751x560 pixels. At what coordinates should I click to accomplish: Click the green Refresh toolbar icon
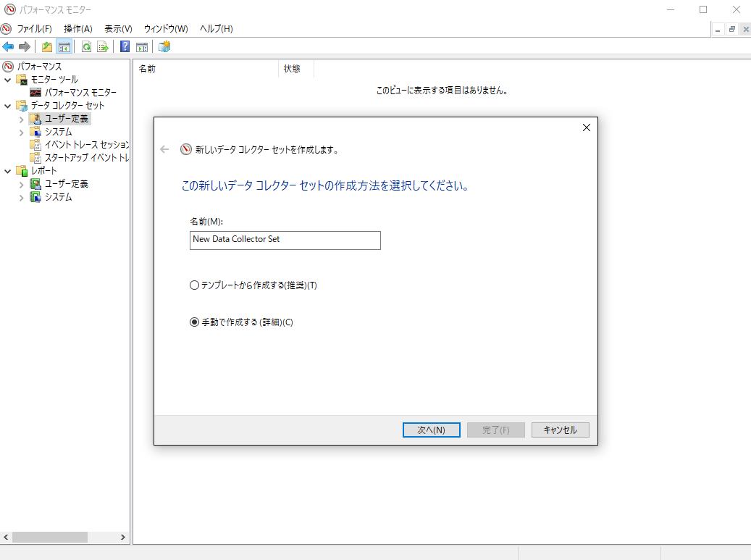[87, 46]
